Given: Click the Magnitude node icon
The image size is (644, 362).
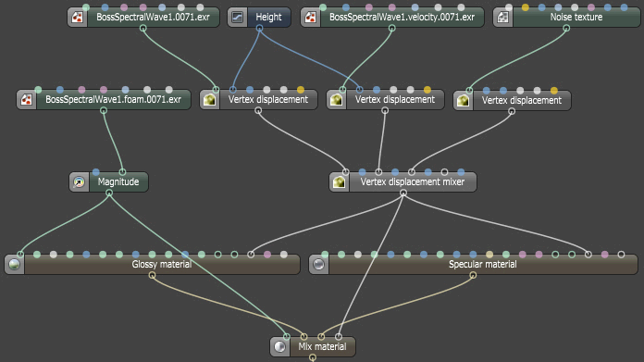Looking at the screenshot, I should click(x=79, y=182).
